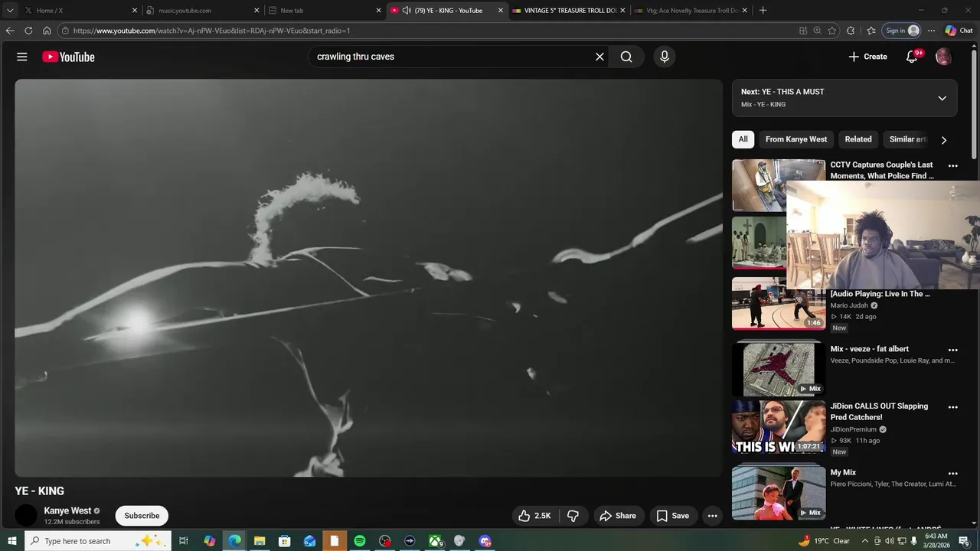Screen dimensions: 980x551
Task: Click the YouTube URL address bar
Action: pyautogui.click(x=429, y=31)
